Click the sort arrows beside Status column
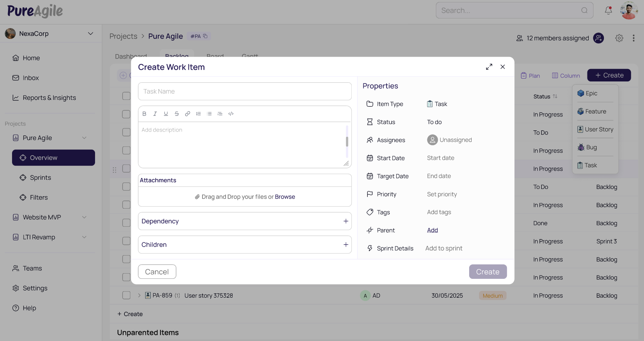 coord(555,96)
